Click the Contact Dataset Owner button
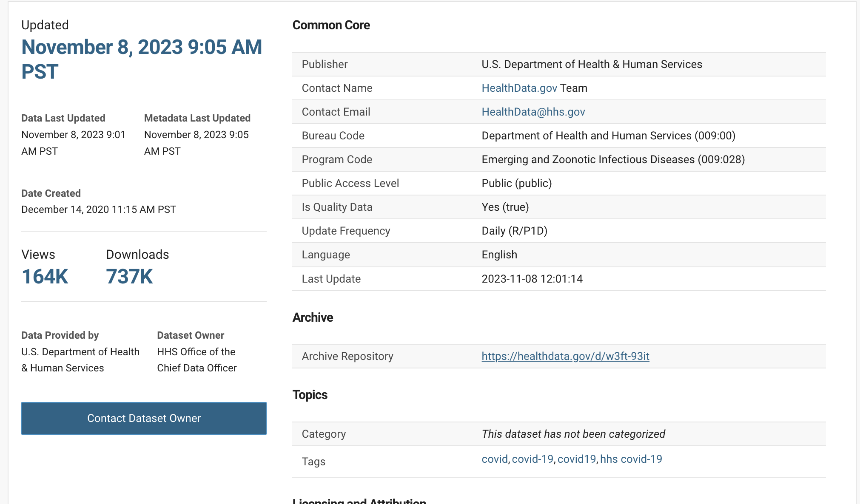This screenshot has height=504, width=860. pyautogui.click(x=144, y=418)
